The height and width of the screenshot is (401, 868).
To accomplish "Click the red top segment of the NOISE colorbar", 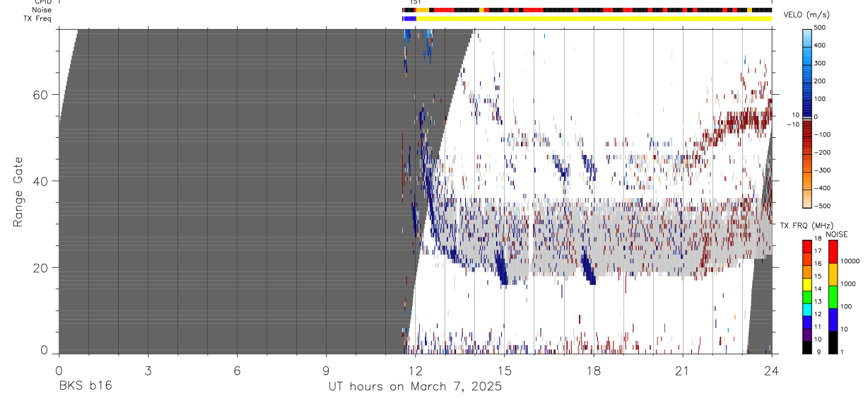I will pyautogui.click(x=833, y=251).
